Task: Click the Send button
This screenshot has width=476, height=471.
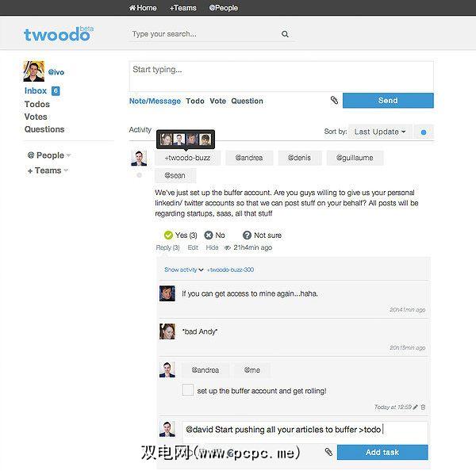Action: click(388, 101)
